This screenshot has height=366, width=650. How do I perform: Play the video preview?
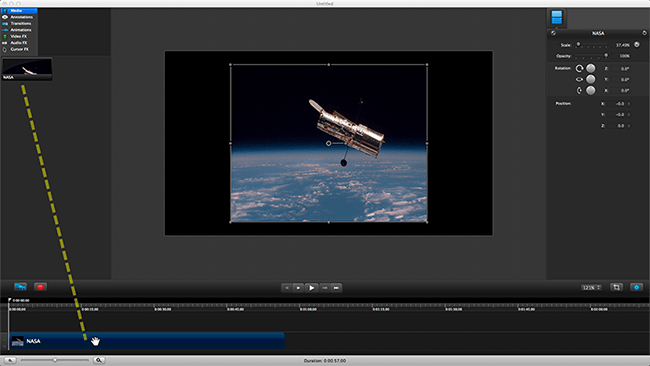[x=311, y=288]
